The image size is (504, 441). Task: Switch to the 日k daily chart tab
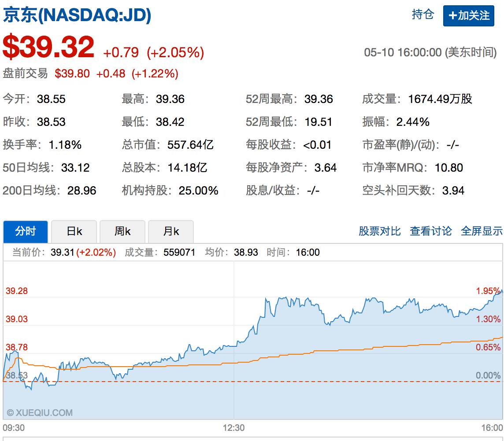[74, 231]
